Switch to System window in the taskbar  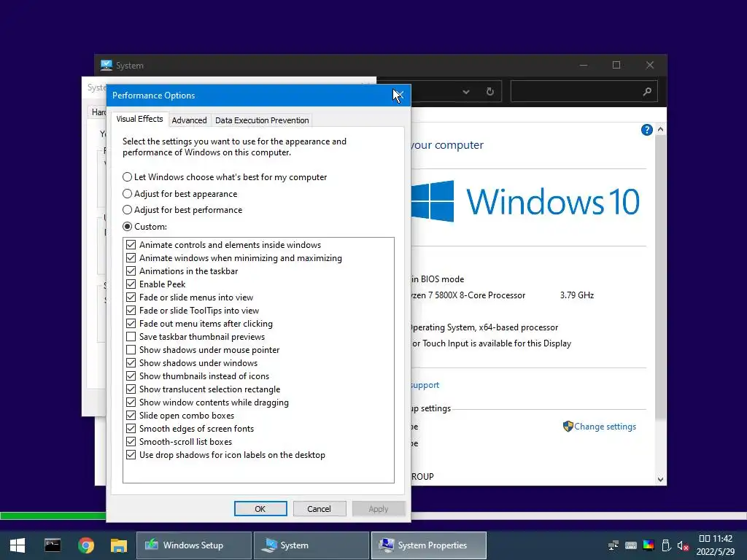click(x=311, y=545)
